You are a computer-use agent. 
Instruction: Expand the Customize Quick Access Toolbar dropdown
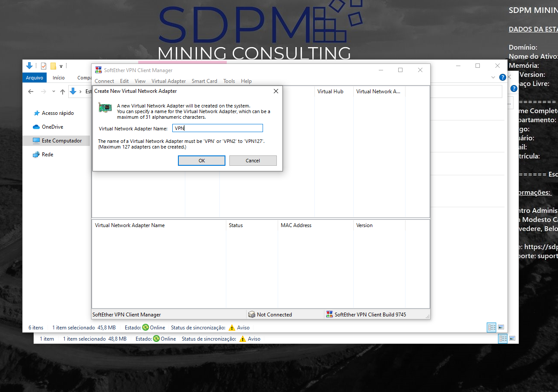pos(61,66)
